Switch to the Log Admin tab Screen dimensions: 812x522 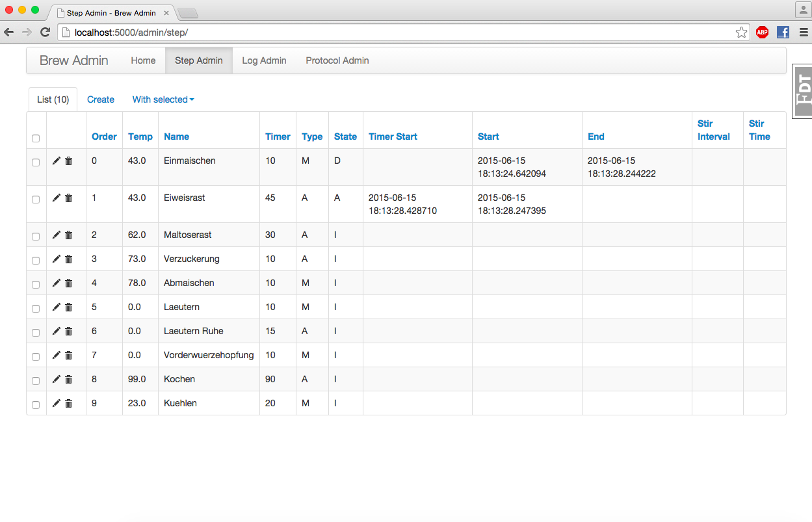click(264, 60)
